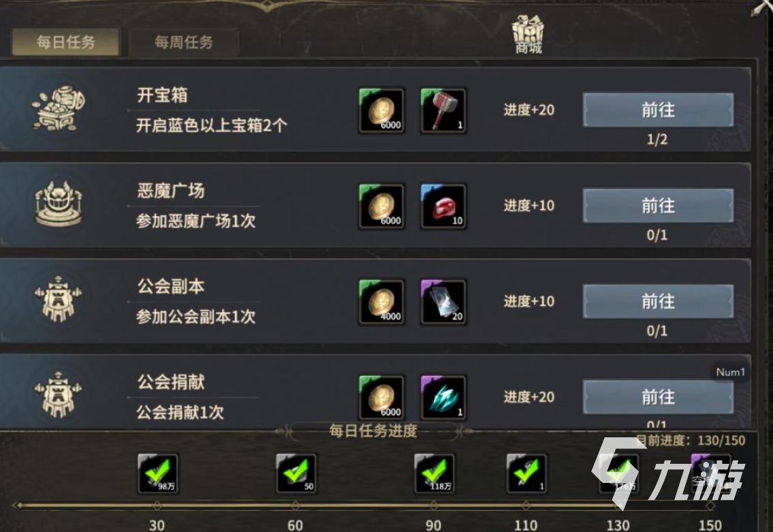Click the 4000 gold coin reward icon
773x532 pixels.
pos(382,302)
